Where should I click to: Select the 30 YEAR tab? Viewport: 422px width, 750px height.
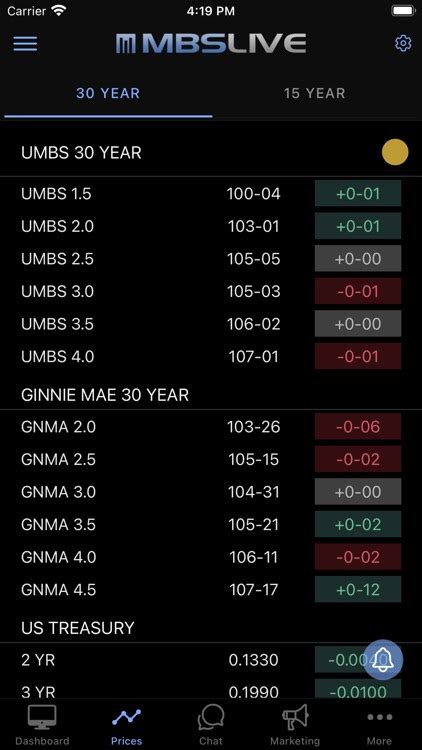[108, 93]
